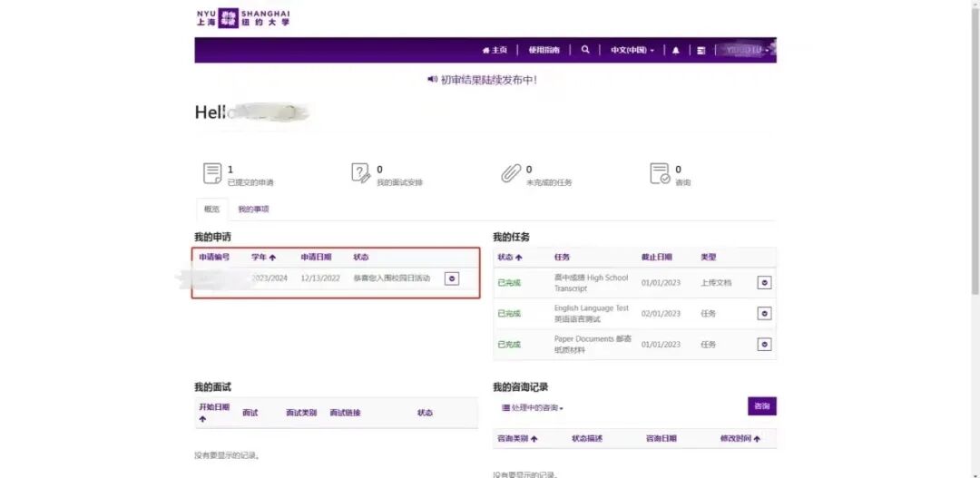Open the notifications bell icon
This screenshot has height=478, width=980.
click(x=676, y=50)
